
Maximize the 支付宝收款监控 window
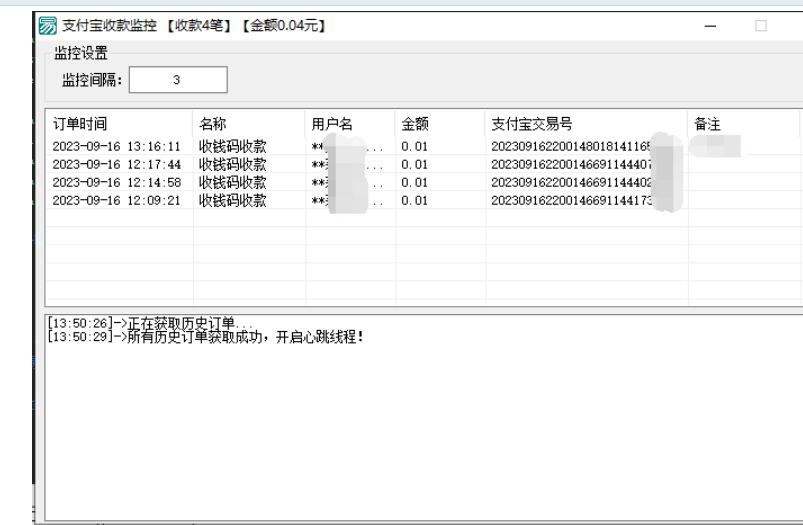point(761,26)
